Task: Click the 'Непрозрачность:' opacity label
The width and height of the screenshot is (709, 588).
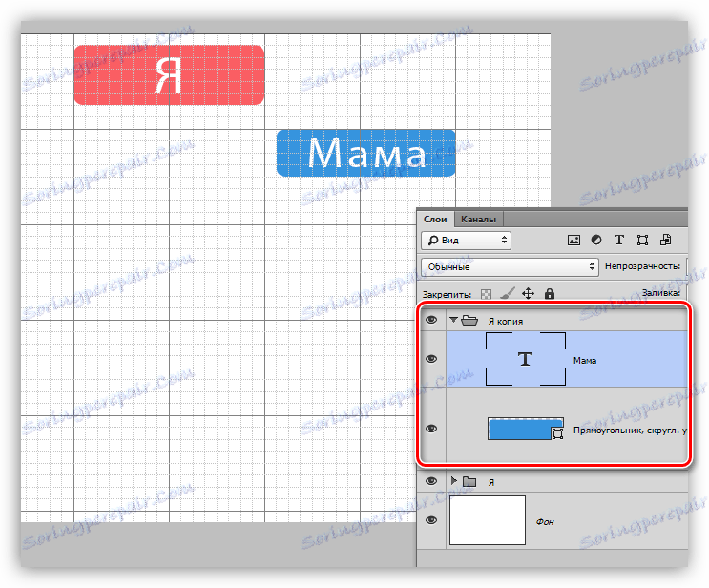Action: (x=642, y=266)
